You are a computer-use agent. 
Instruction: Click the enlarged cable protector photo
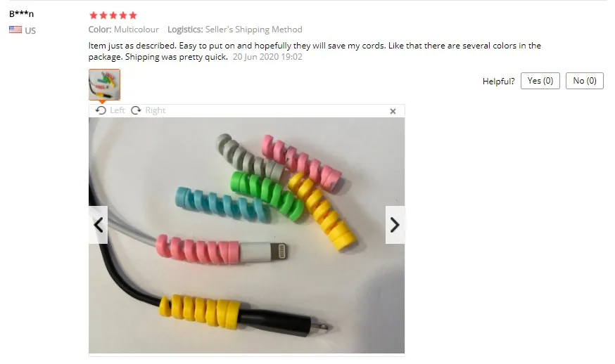click(x=247, y=235)
